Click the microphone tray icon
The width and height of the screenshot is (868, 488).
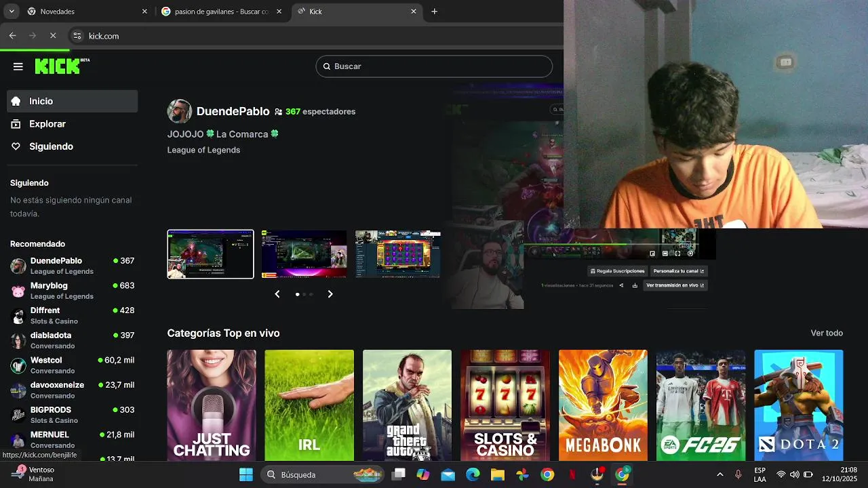pyautogui.click(x=738, y=474)
